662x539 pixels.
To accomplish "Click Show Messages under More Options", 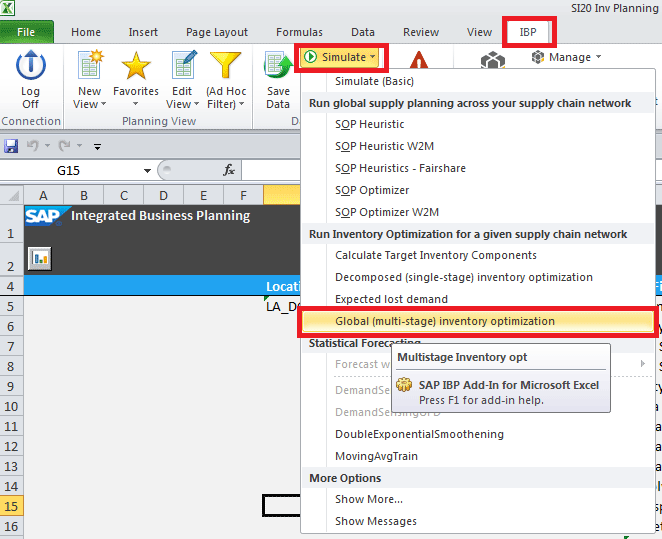I will 375,521.
